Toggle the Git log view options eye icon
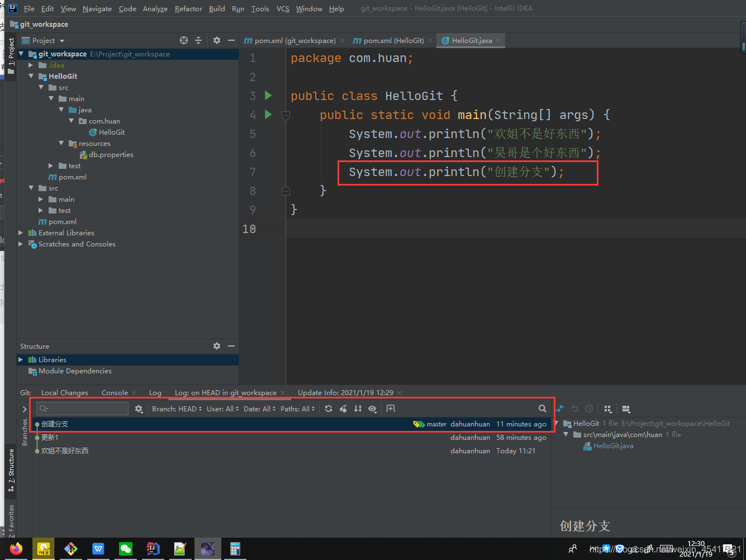 click(372, 409)
